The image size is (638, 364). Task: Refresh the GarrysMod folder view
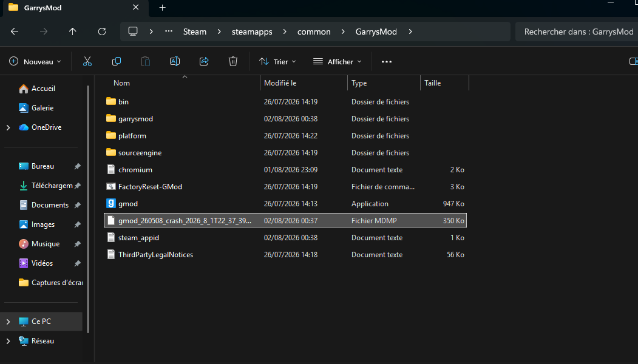pos(102,32)
